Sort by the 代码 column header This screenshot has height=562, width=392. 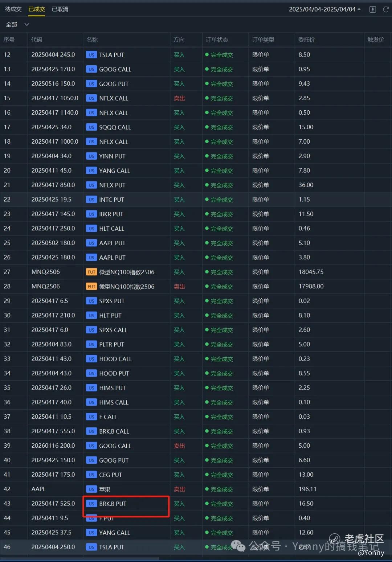pyautogui.click(x=37, y=40)
